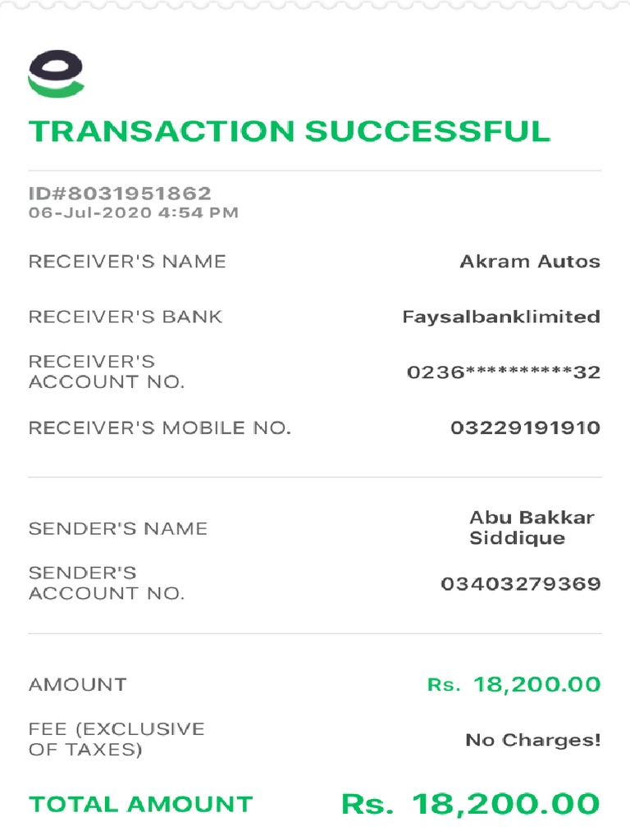
Task: Select the Faysalbanklimited bank name
Action: coord(500,317)
